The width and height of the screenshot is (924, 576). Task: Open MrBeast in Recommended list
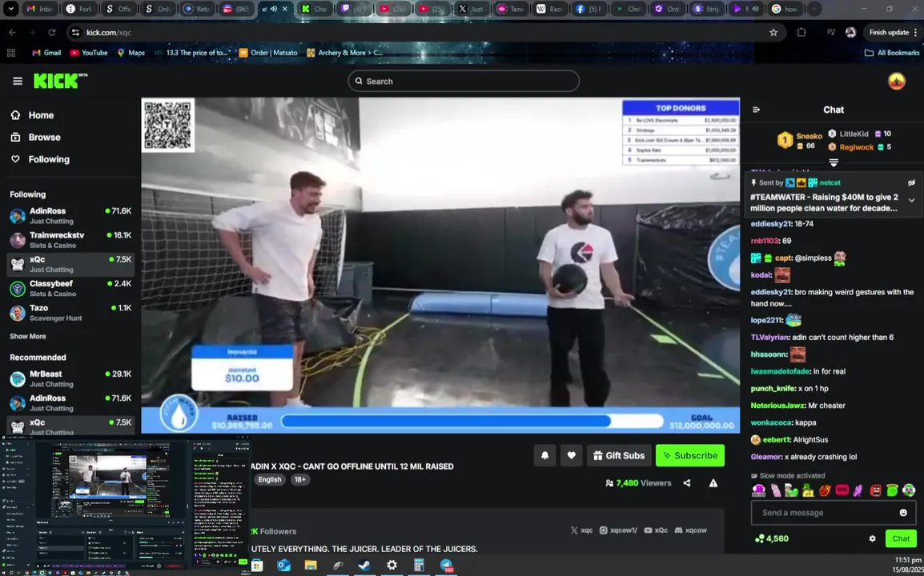(70, 378)
